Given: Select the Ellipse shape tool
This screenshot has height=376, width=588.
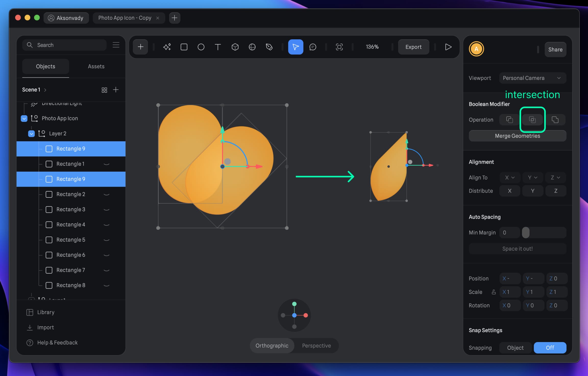Looking at the screenshot, I should [201, 47].
